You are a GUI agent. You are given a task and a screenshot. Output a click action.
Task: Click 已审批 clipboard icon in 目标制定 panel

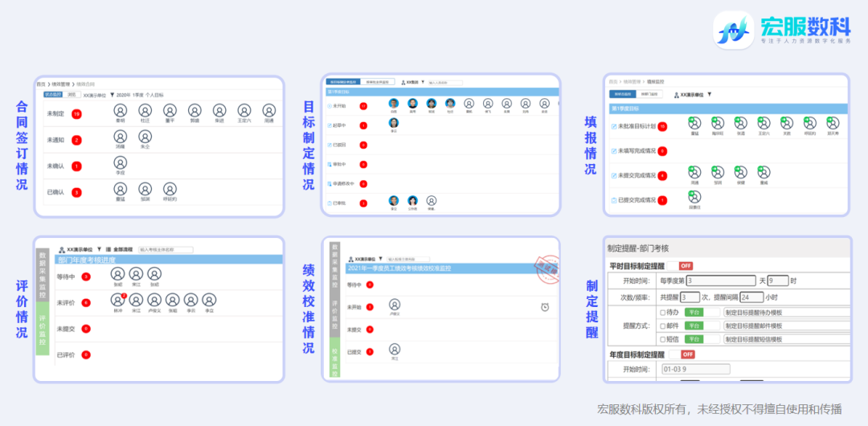(x=330, y=203)
